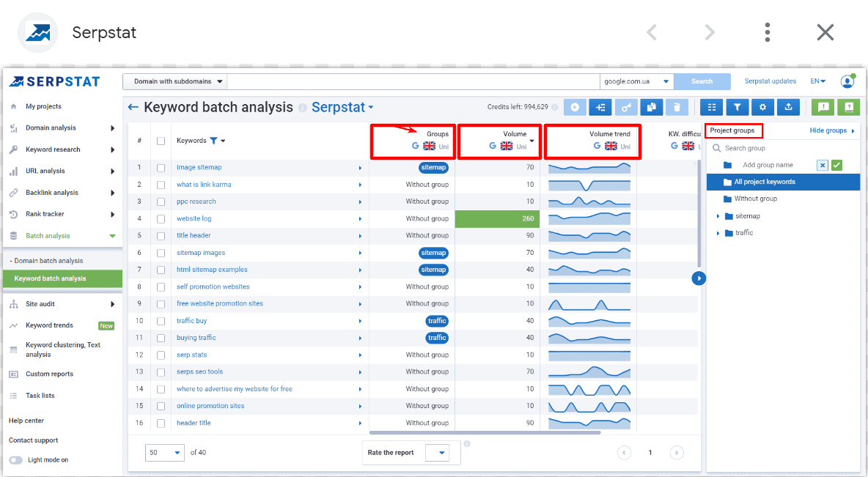Click the add keywords list toolbar icon
Image resolution: width=868 pixels, height=477 pixels.
pyautogui.click(x=600, y=108)
